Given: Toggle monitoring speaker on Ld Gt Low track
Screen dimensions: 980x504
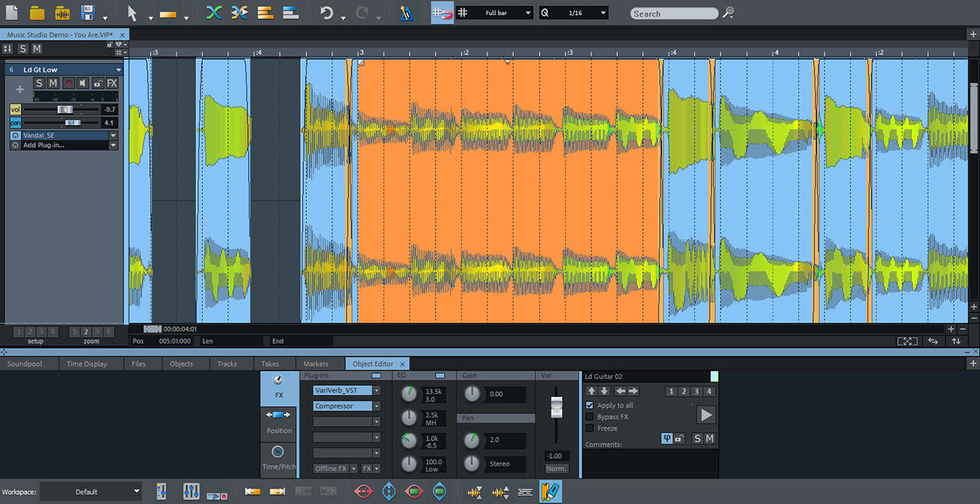Looking at the screenshot, I should (x=83, y=83).
